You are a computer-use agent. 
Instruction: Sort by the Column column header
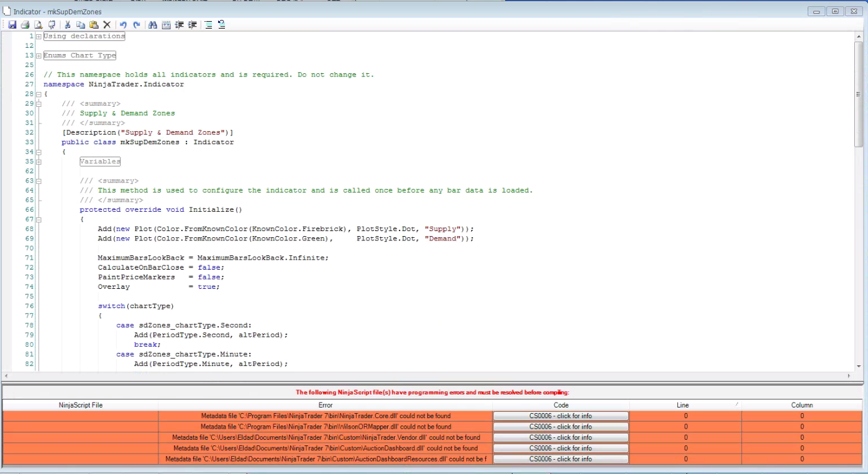(x=802, y=405)
